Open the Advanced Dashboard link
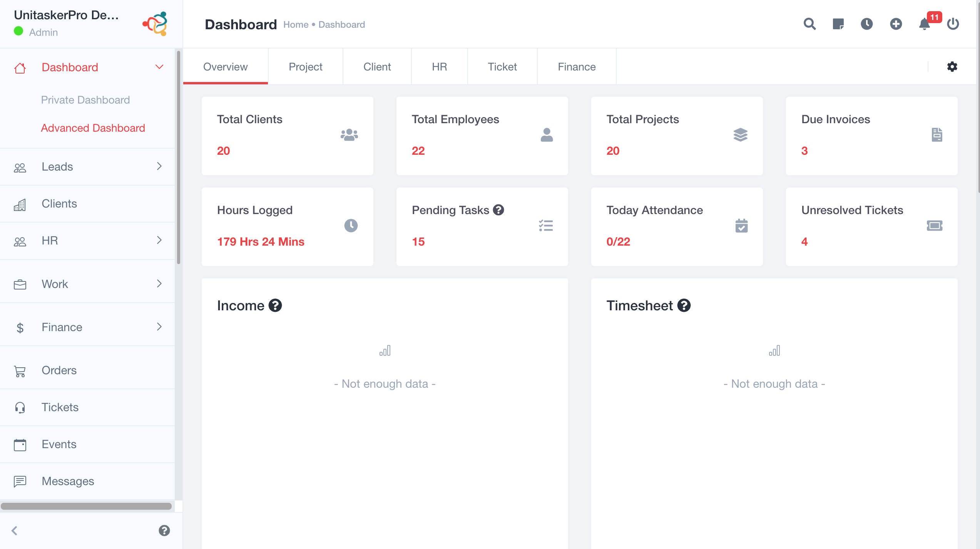 [93, 128]
